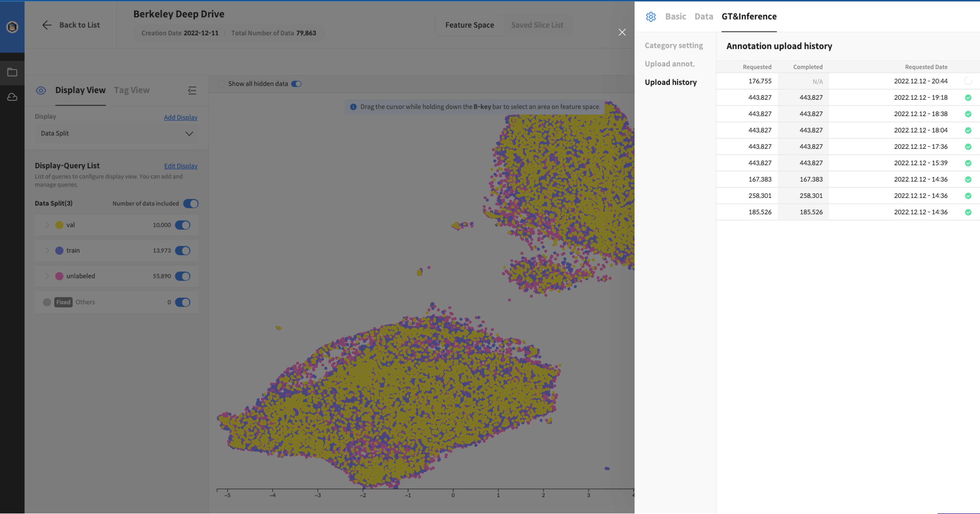
Task: Click the gray Others color swatch
Action: click(47, 302)
